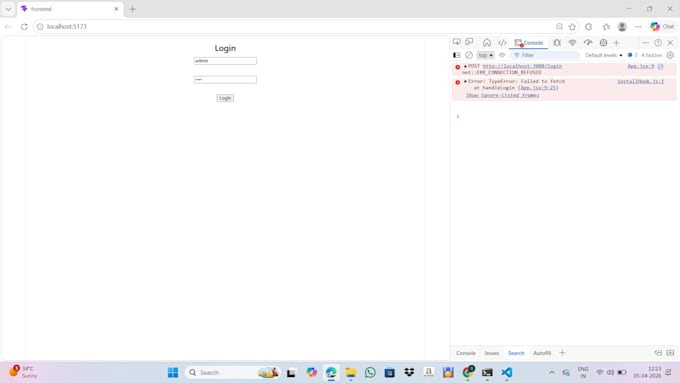
Task: Switch to bottom drawer Autofill tab
Action: [x=542, y=353]
